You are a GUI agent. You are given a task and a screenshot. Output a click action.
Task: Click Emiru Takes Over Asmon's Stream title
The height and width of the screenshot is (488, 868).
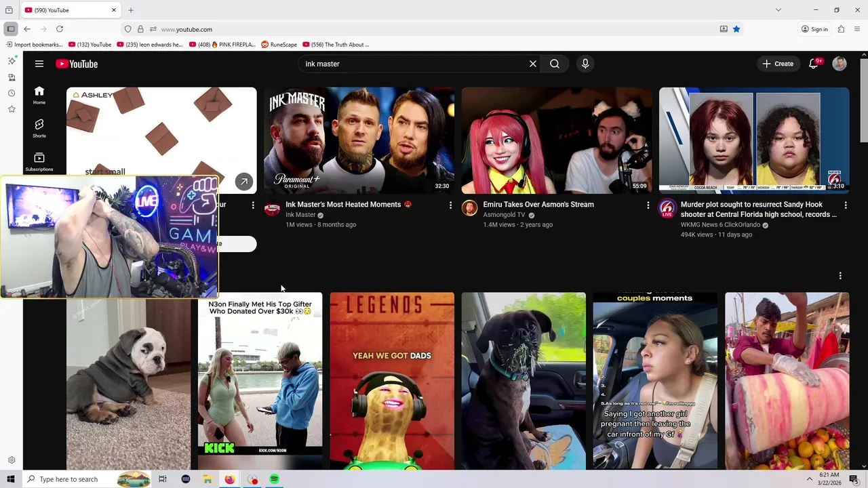[x=538, y=204]
